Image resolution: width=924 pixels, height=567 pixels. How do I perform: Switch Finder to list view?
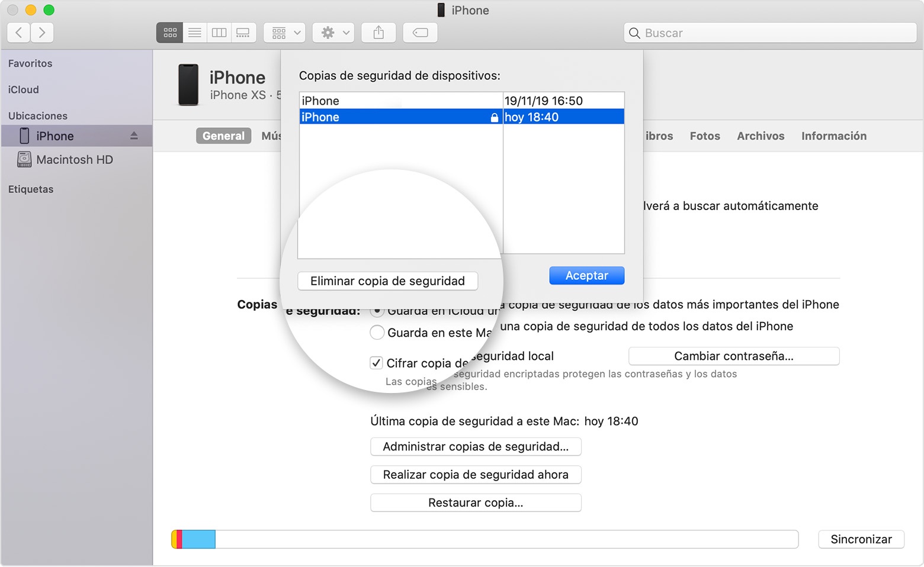(195, 33)
